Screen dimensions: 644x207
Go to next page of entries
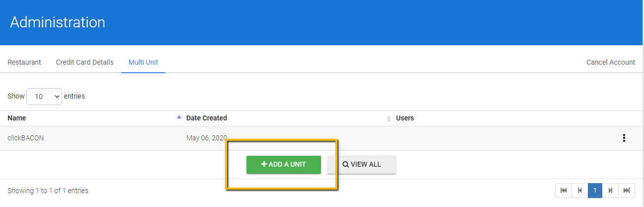[x=611, y=191]
